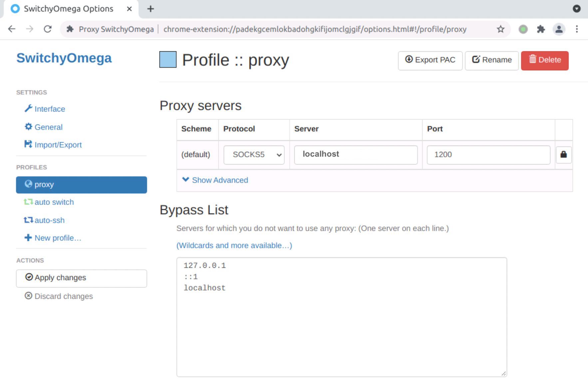Click the profile color swatch beside the title

pos(168,60)
